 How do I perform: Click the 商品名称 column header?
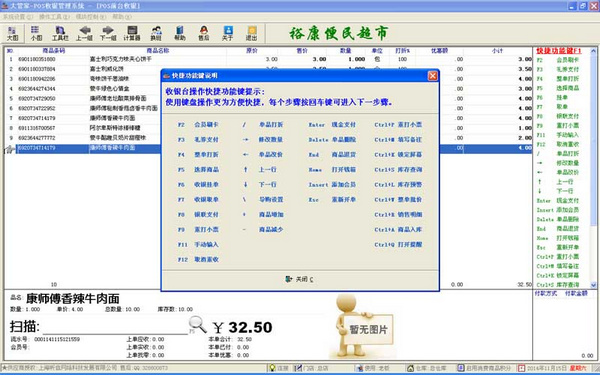[x=158, y=51]
